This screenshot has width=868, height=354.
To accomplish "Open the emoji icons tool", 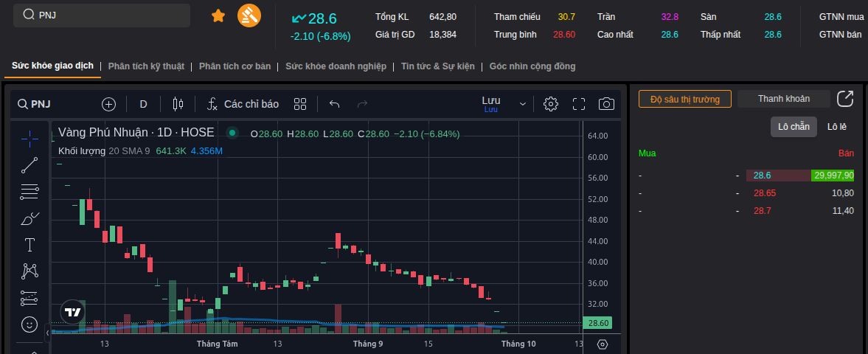I will tap(29, 324).
